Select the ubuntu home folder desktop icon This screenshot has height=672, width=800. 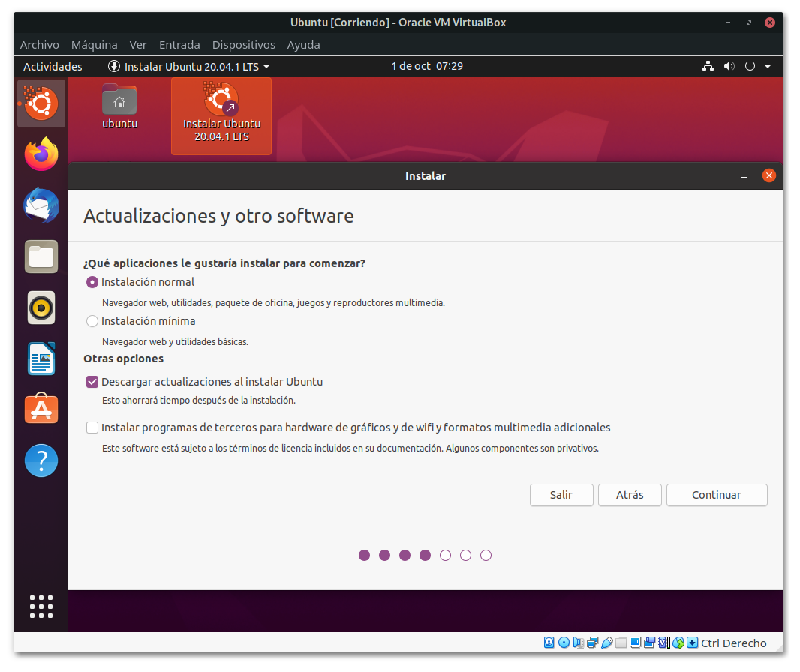click(119, 107)
